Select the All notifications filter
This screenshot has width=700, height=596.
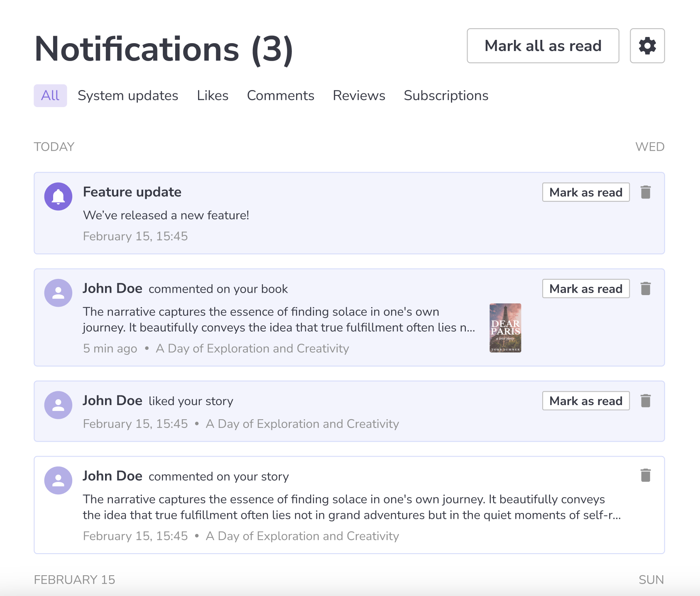(x=50, y=95)
